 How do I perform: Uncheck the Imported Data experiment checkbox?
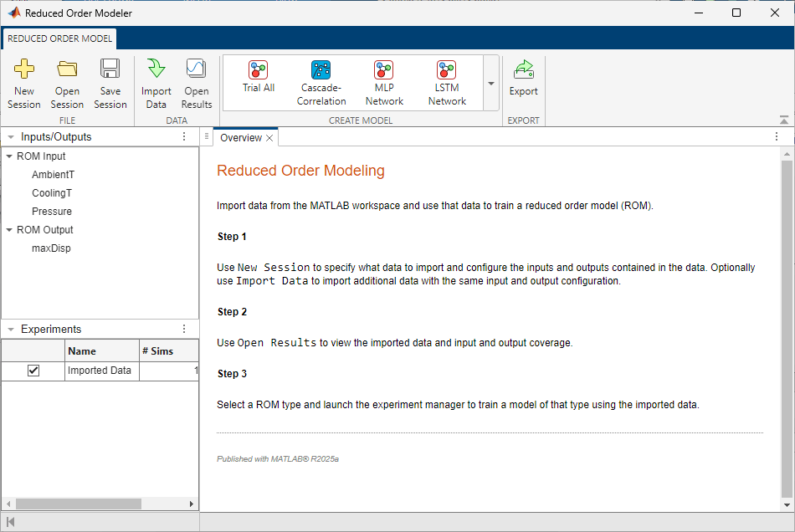tap(33, 371)
